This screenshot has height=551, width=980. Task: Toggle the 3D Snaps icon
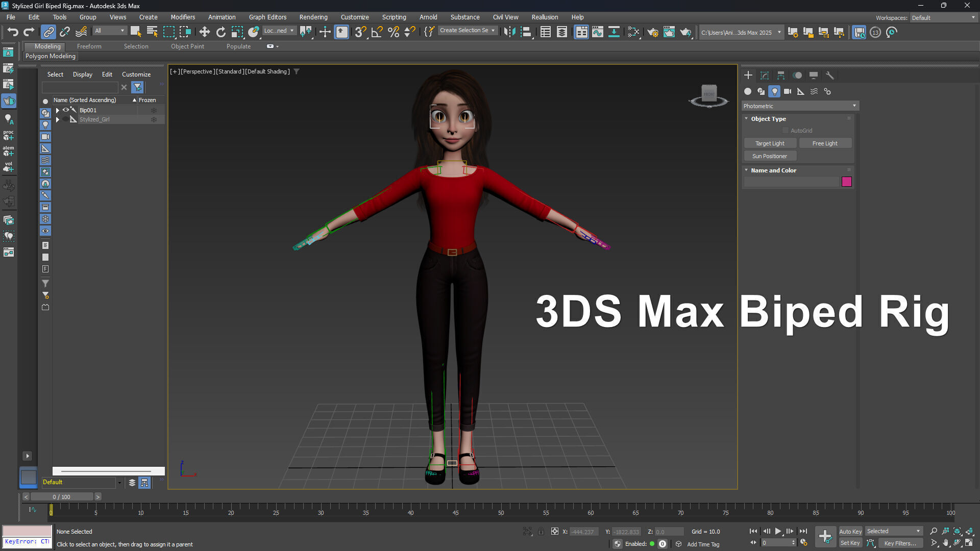tap(360, 32)
